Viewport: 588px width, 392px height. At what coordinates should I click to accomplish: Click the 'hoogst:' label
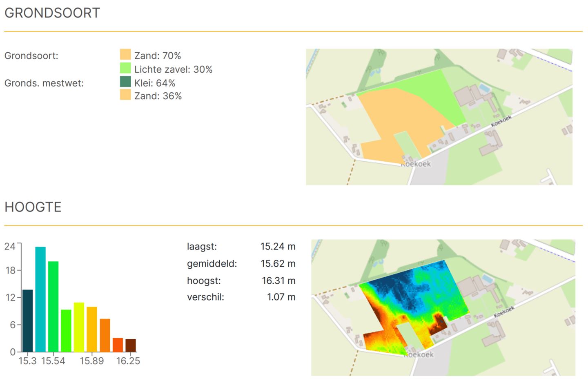coord(204,281)
